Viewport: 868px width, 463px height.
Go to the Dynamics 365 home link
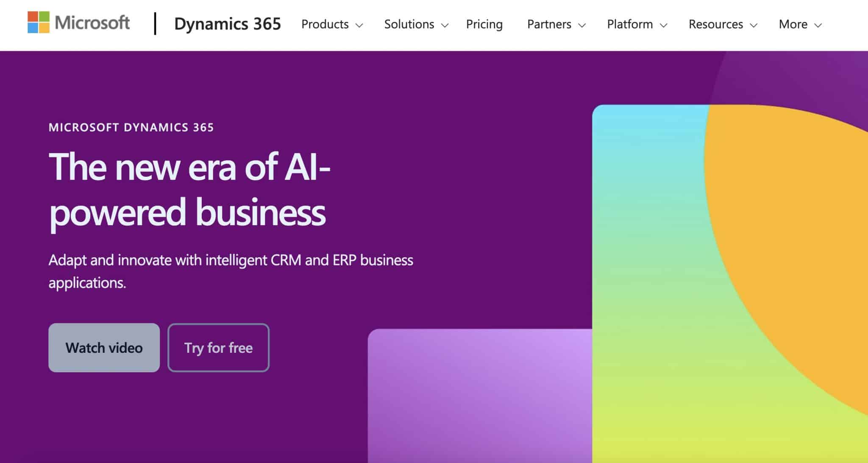227,24
